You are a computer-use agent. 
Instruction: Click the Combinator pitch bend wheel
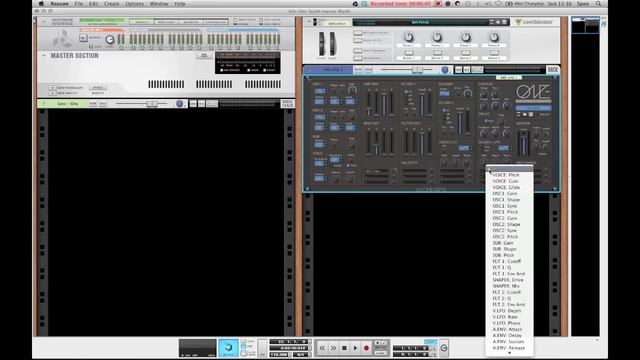pyautogui.click(x=322, y=43)
